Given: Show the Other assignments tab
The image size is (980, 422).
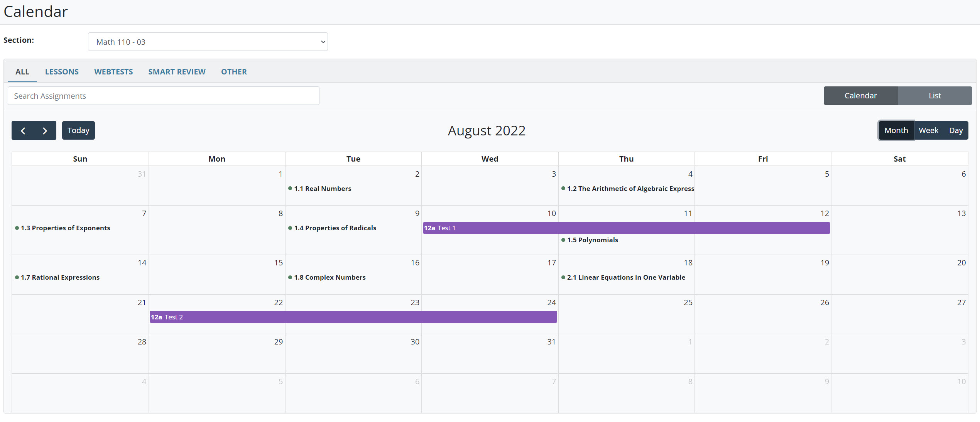Looking at the screenshot, I should click(x=234, y=72).
